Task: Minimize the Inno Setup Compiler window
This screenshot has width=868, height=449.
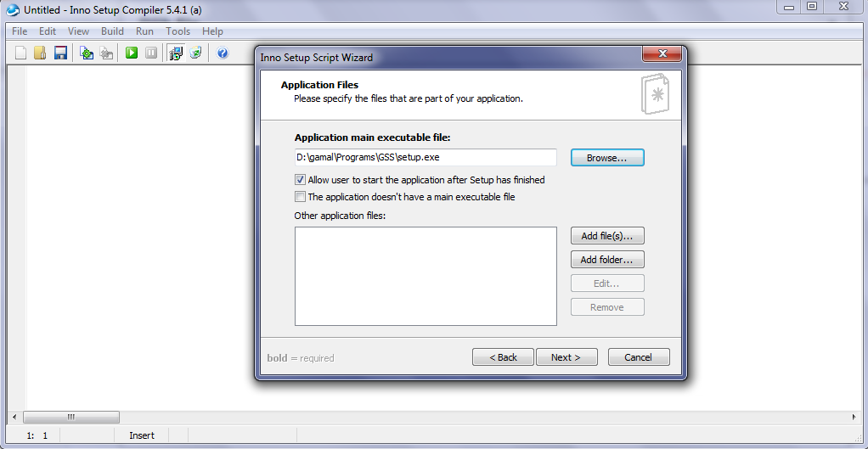Action: (789, 7)
